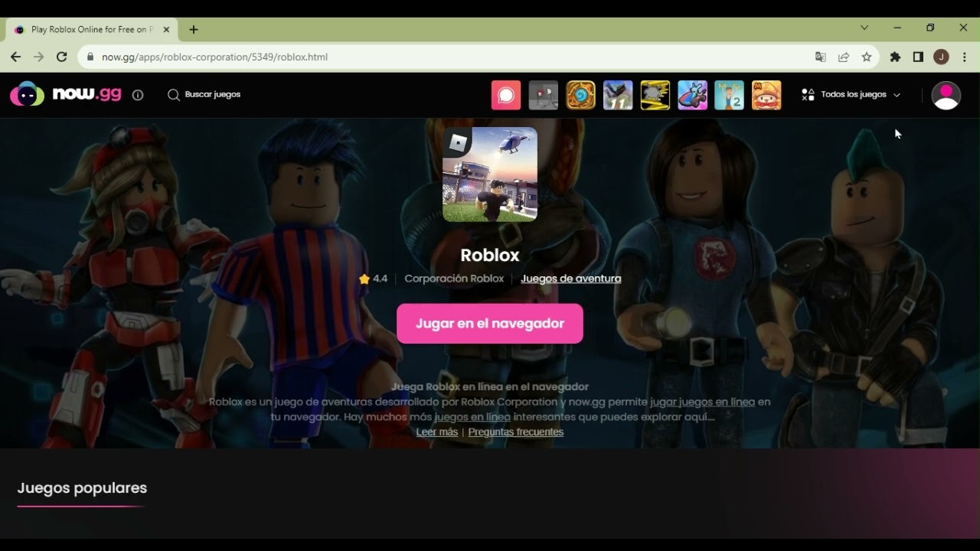The width and height of the screenshot is (980, 551).
Task: Bookmark this page with the star icon
Action: (867, 57)
